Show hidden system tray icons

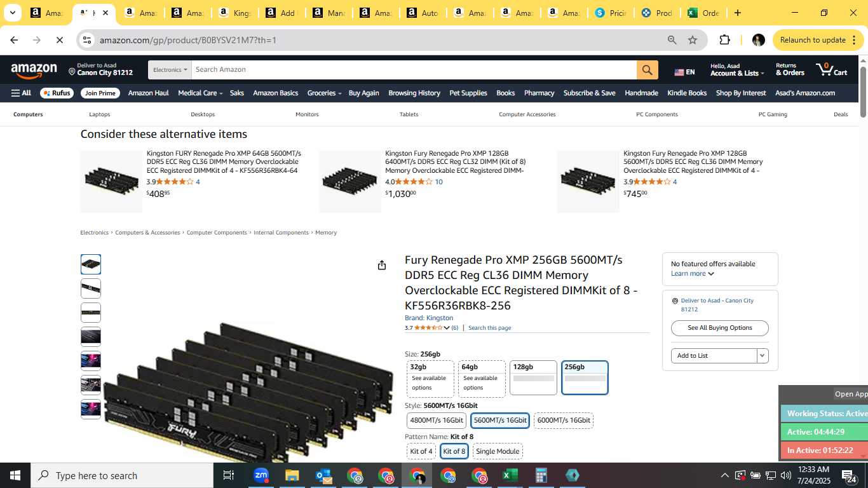point(724,475)
